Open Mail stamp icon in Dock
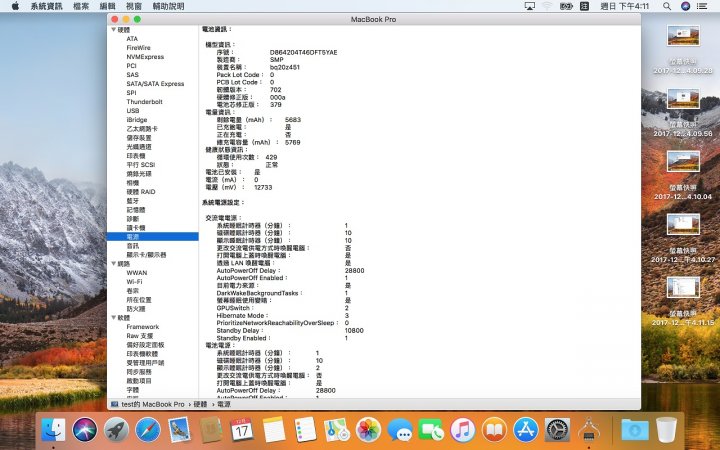This screenshot has width=720, height=450. click(179, 430)
